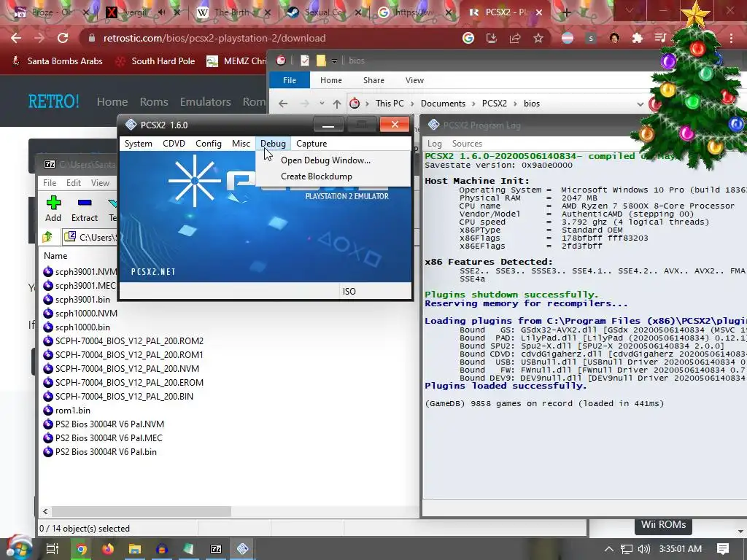Open the System menu in PCSX2
747x560 pixels.
(138, 144)
